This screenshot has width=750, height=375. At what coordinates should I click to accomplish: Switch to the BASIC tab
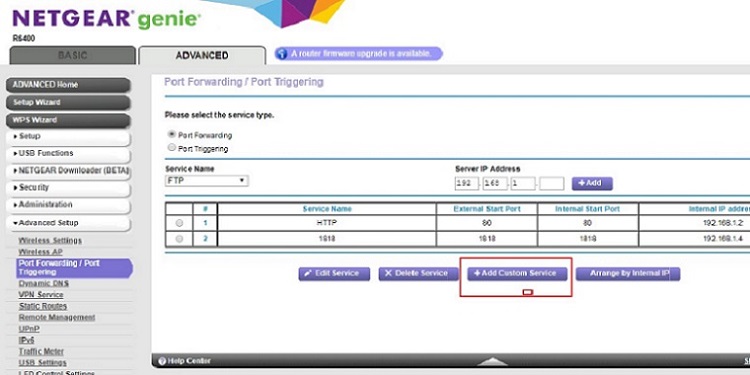pyautogui.click(x=73, y=55)
